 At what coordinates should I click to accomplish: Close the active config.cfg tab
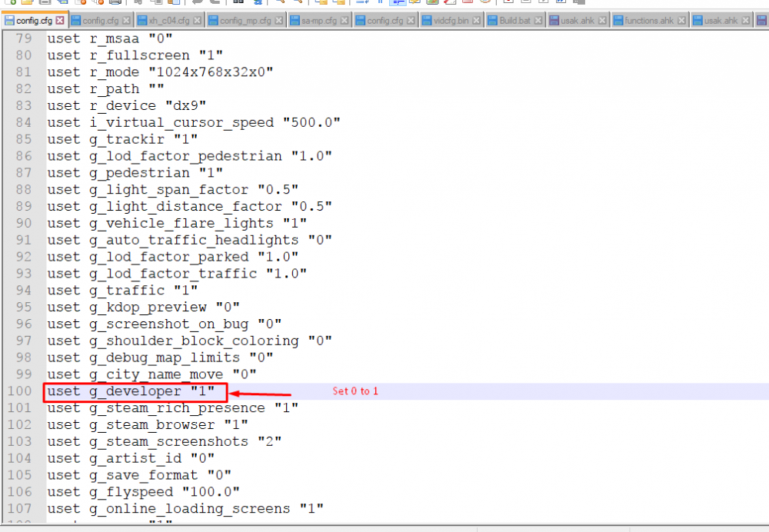(60, 20)
